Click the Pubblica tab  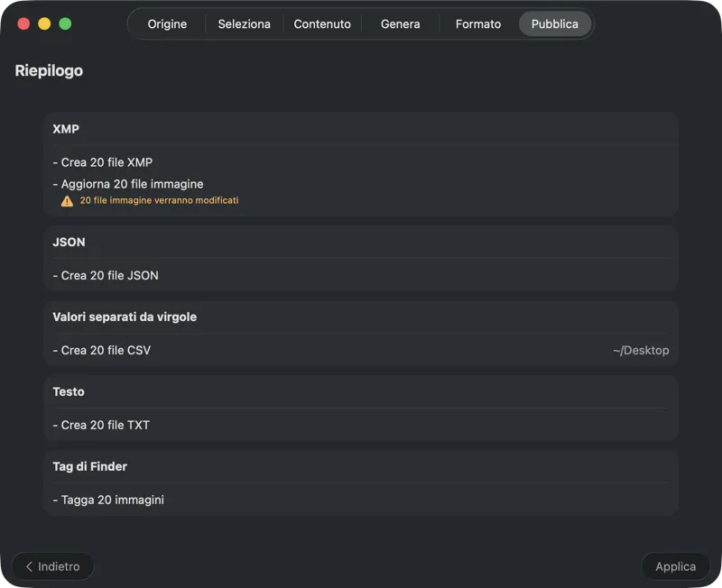click(554, 24)
